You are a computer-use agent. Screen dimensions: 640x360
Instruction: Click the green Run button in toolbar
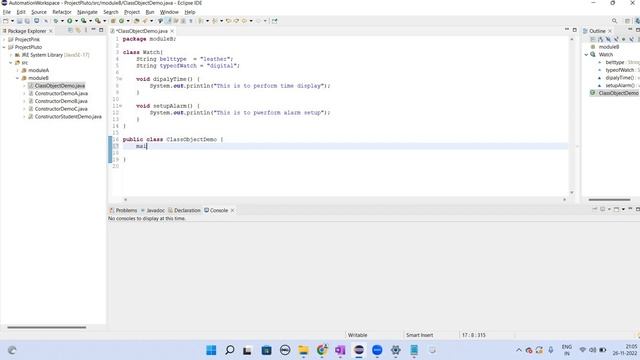(x=69, y=21)
